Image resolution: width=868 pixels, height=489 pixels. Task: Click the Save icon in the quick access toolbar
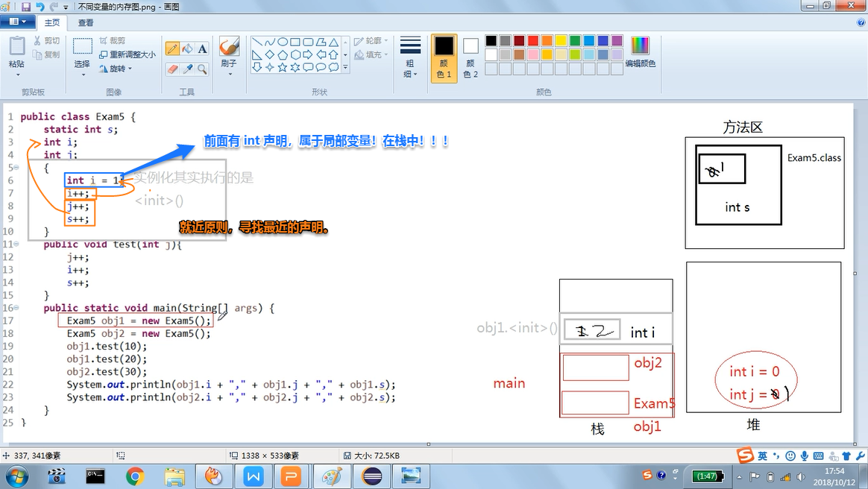pos(26,7)
